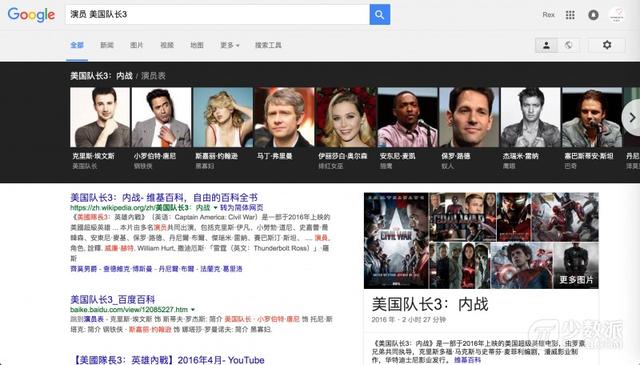
Task: Click the 转为简体网页 link
Action: point(242,208)
